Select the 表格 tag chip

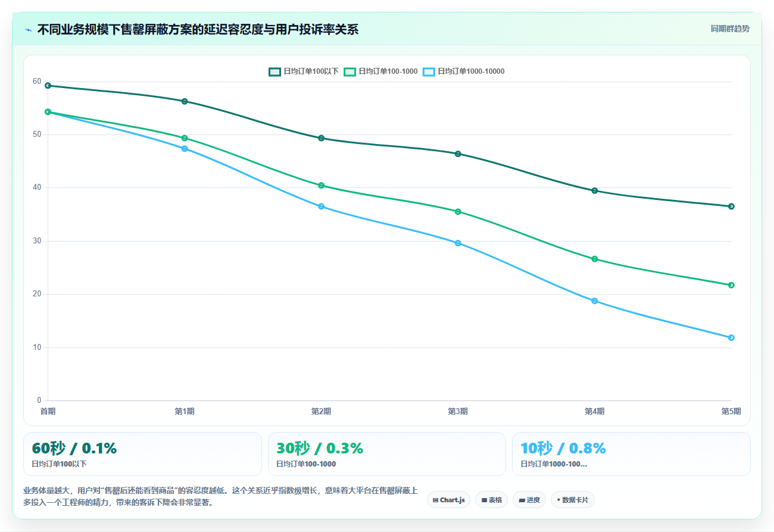pos(492,500)
